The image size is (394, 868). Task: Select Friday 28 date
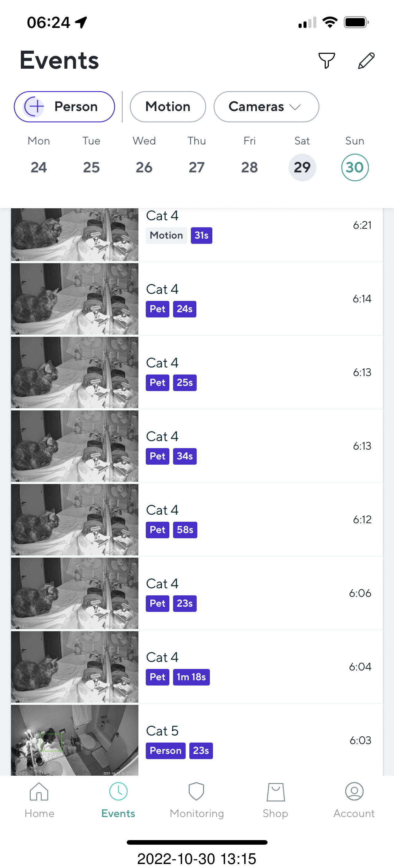coord(249,167)
